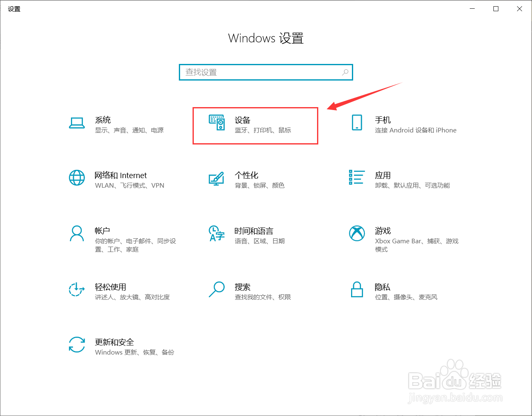This screenshot has width=532, height=416.
Task: Click the Devices keyboard-speaker icon
Action: click(217, 122)
